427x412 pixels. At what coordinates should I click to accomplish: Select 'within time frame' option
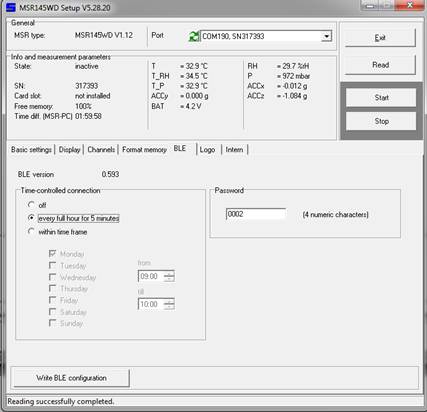pos(31,231)
